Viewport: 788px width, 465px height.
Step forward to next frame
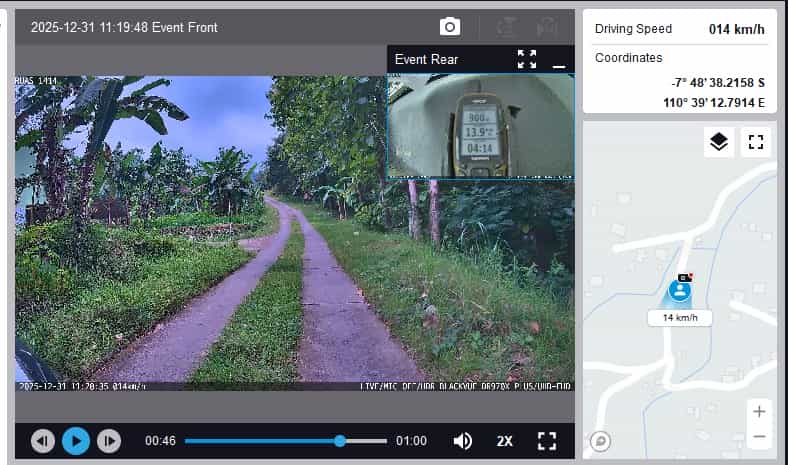pos(109,440)
